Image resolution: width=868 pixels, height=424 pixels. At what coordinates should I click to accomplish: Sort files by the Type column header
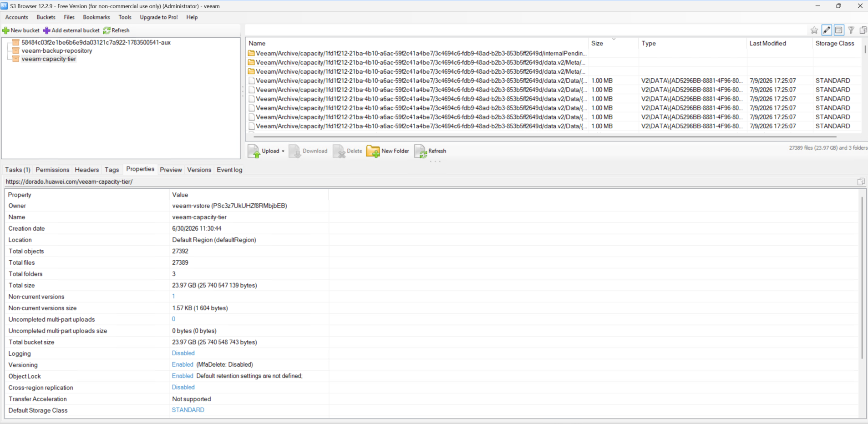(693, 43)
